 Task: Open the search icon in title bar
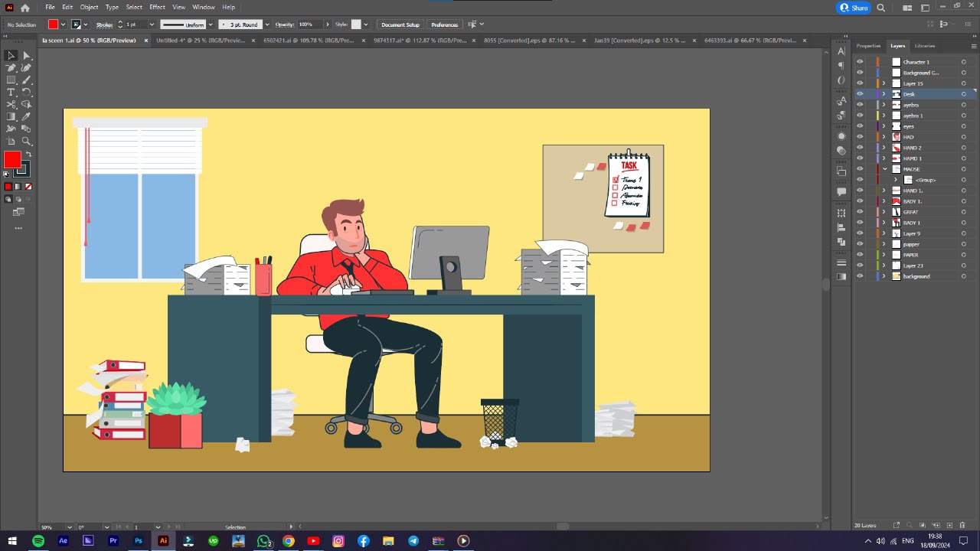point(881,8)
